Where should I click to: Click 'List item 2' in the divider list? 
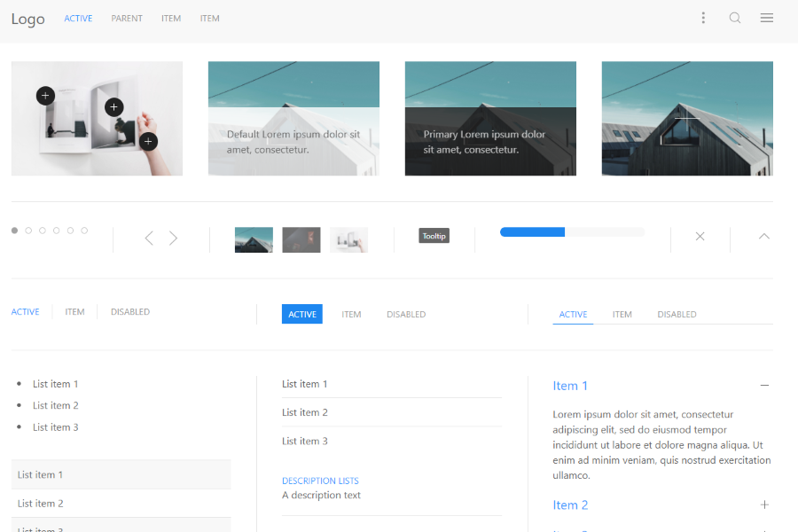point(305,412)
